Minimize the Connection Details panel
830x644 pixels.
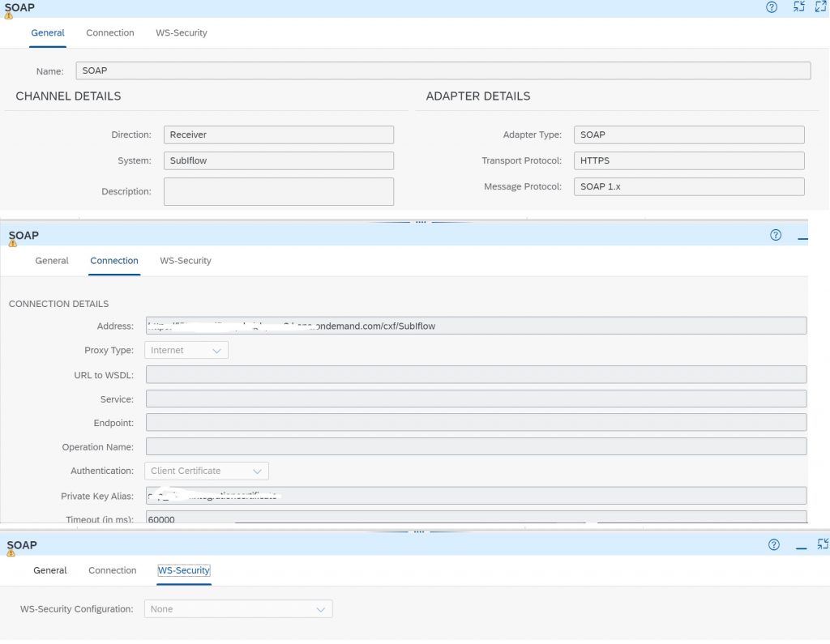click(x=803, y=239)
